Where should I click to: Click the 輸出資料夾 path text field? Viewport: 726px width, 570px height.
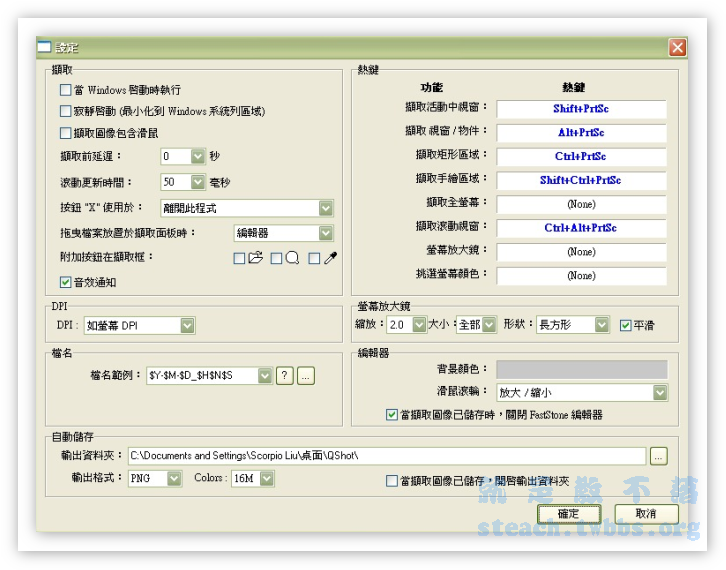[385, 456]
